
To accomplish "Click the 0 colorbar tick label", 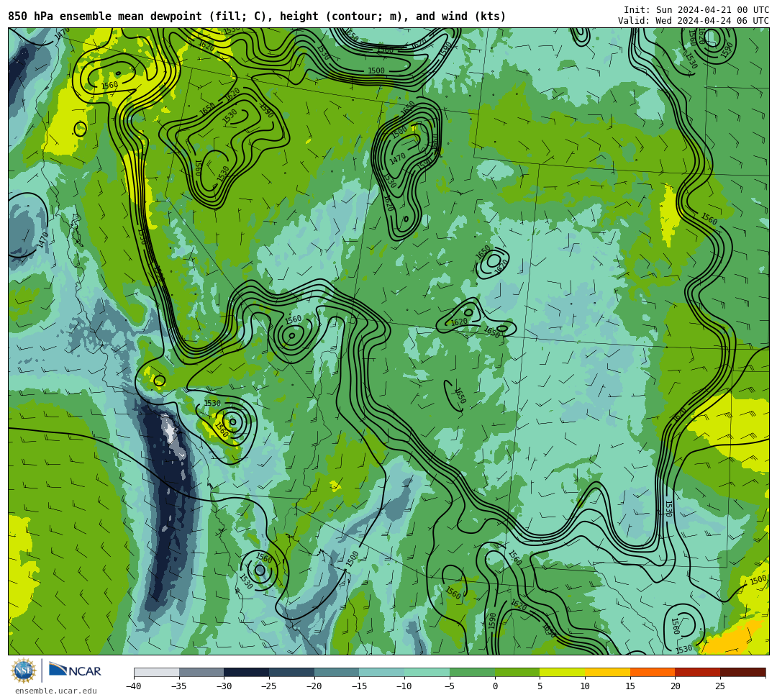I will (494, 686).
